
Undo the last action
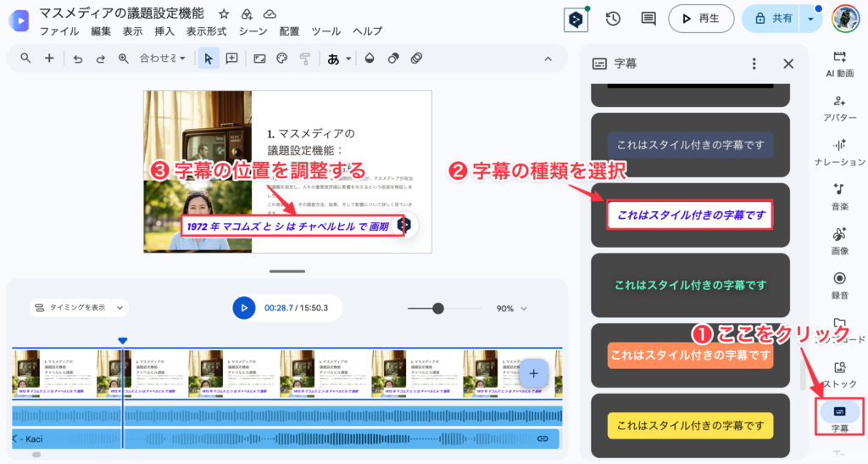pyautogui.click(x=78, y=59)
